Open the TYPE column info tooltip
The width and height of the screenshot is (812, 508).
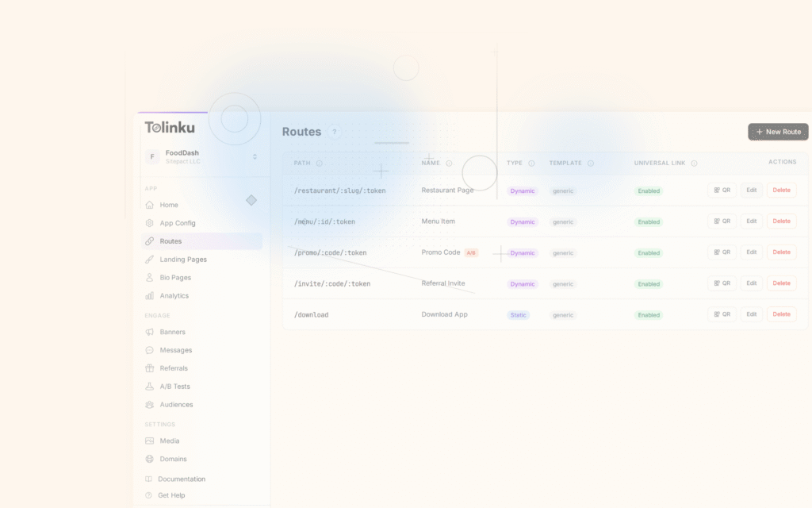coord(532,163)
